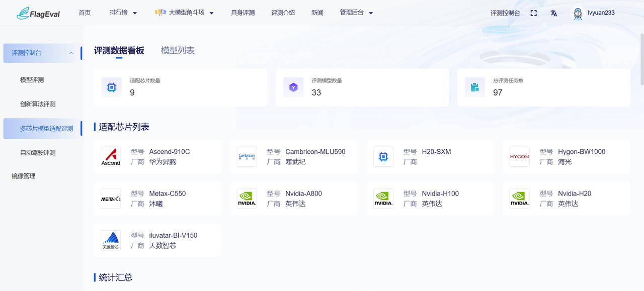Click the Nvidia-A800 model name

[303, 193]
